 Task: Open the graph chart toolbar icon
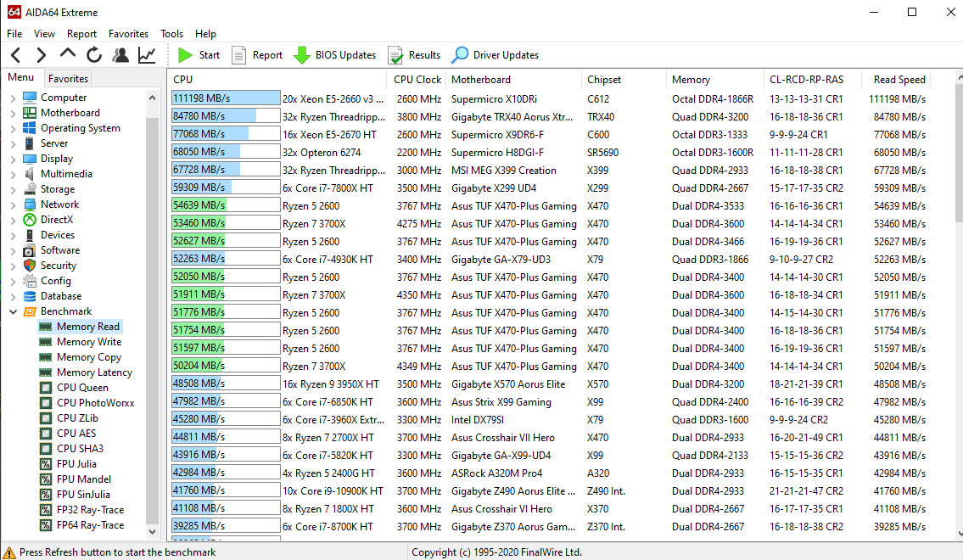click(x=147, y=55)
